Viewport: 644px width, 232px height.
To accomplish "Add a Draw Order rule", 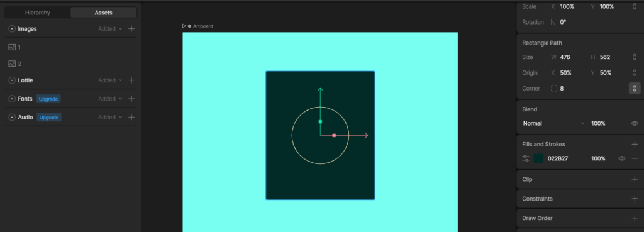I will tap(635, 218).
